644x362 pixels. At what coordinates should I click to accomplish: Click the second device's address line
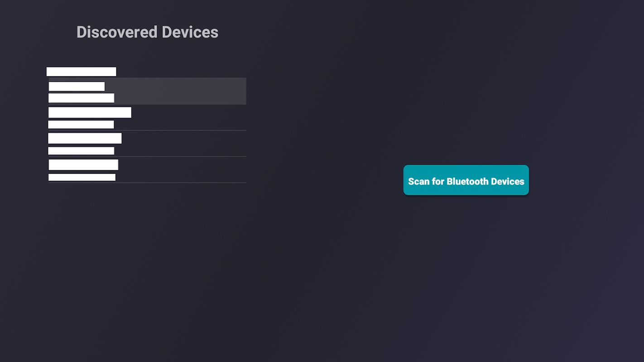tap(81, 124)
